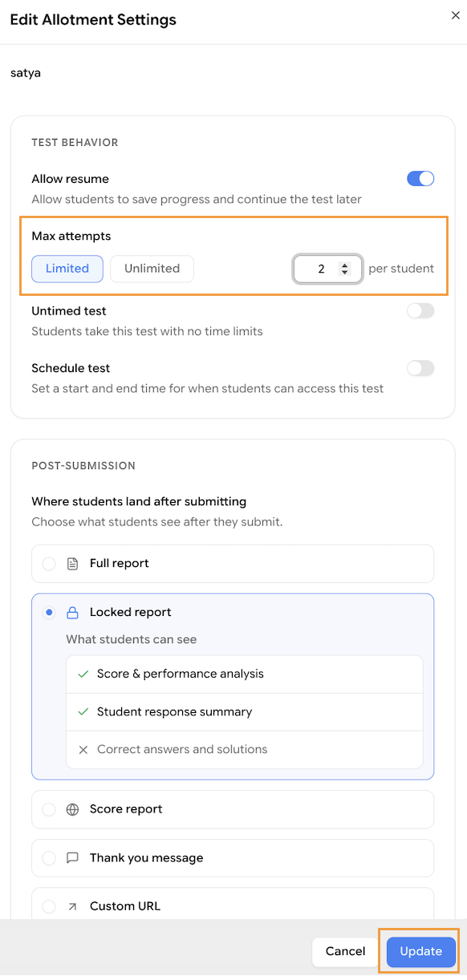This screenshot has height=980, width=467.
Task: Increase max attempts with up arrow
Action: click(x=345, y=265)
